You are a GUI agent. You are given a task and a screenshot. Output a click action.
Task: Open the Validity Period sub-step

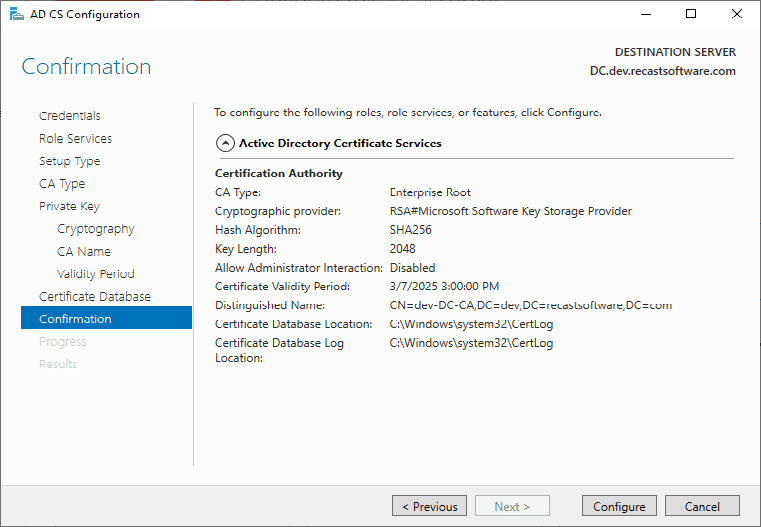(95, 274)
